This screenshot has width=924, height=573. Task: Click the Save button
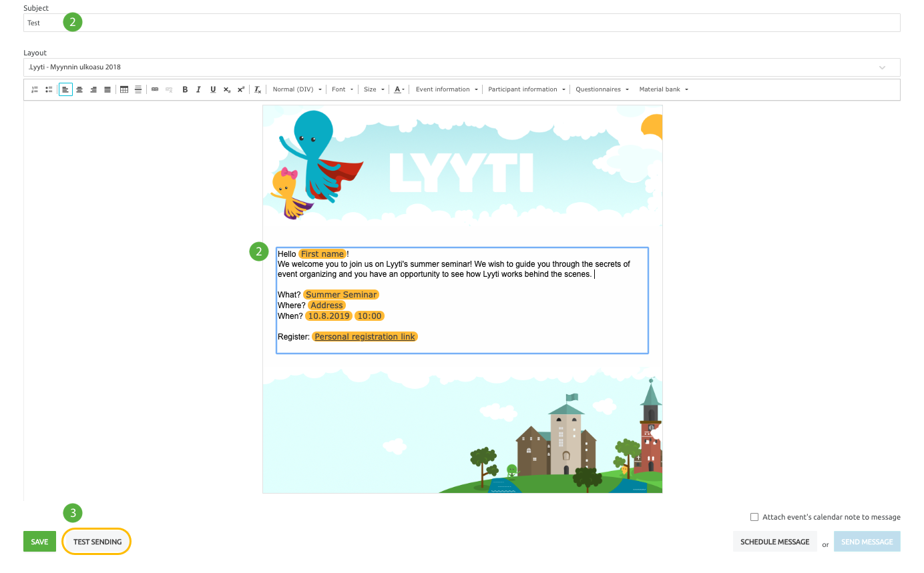click(x=39, y=542)
